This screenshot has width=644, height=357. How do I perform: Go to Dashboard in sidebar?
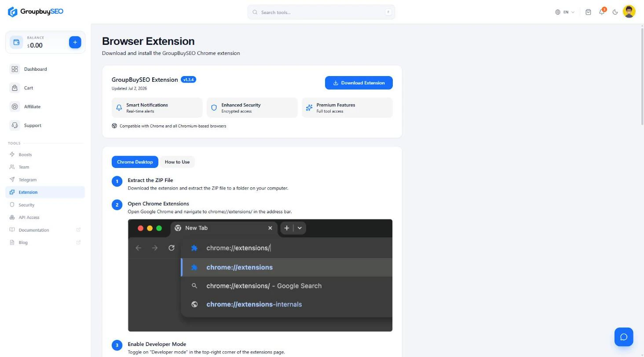click(x=45, y=69)
